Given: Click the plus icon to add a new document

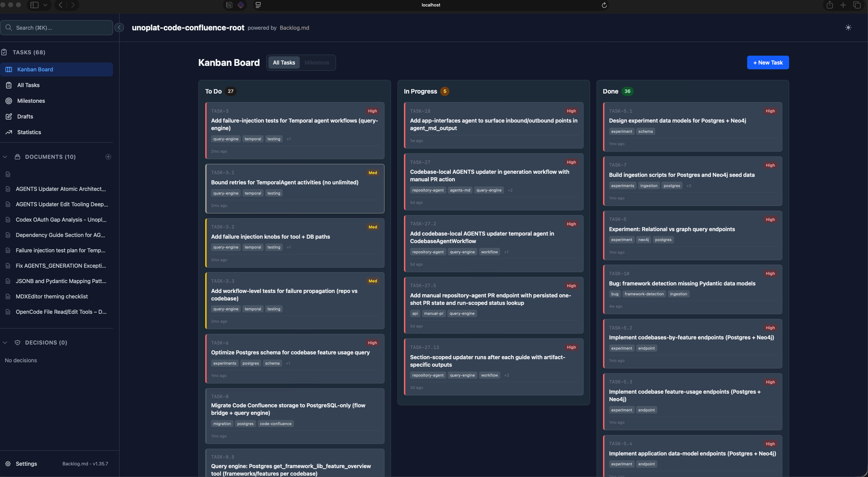Looking at the screenshot, I should pos(108,157).
